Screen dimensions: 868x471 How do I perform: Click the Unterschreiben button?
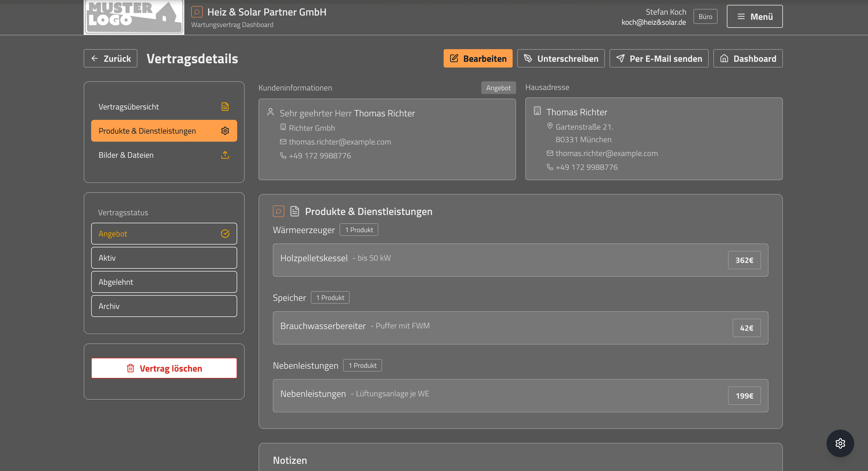click(561, 58)
